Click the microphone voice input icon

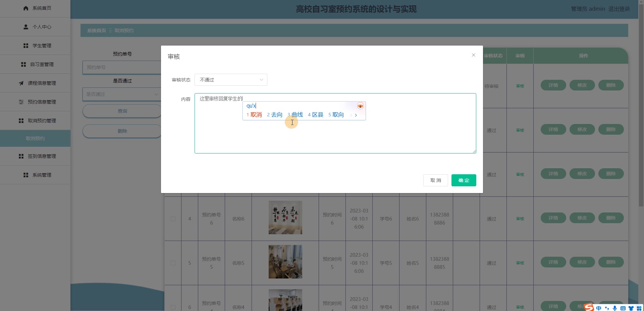[x=615, y=308]
